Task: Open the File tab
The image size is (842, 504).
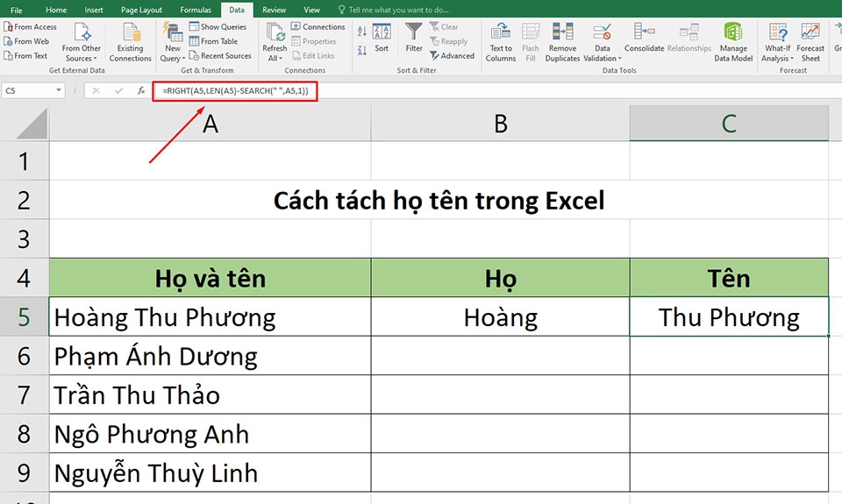Action: click(17, 10)
